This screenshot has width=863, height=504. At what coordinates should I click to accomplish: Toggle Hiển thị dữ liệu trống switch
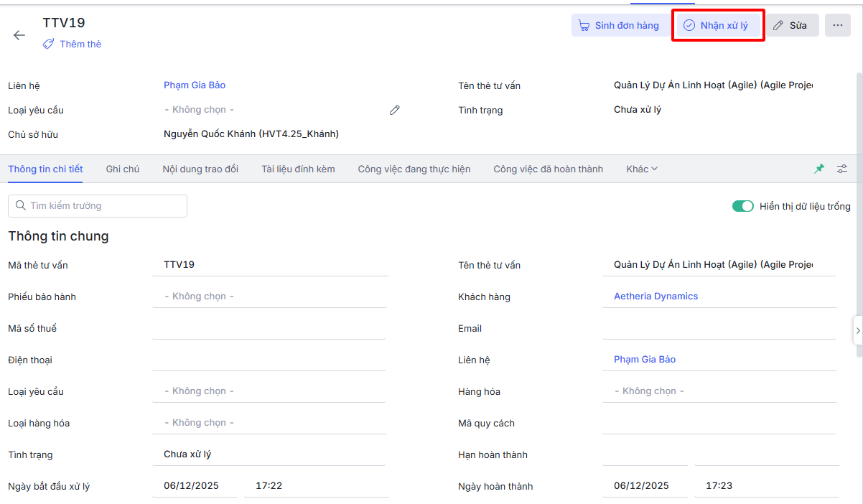pyautogui.click(x=742, y=207)
